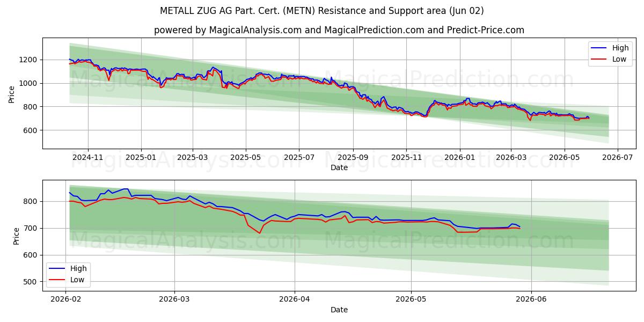Click the 2026-05 tick label in bottom chart
This screenshot has height=322, width=644.
tap(411, 299)
